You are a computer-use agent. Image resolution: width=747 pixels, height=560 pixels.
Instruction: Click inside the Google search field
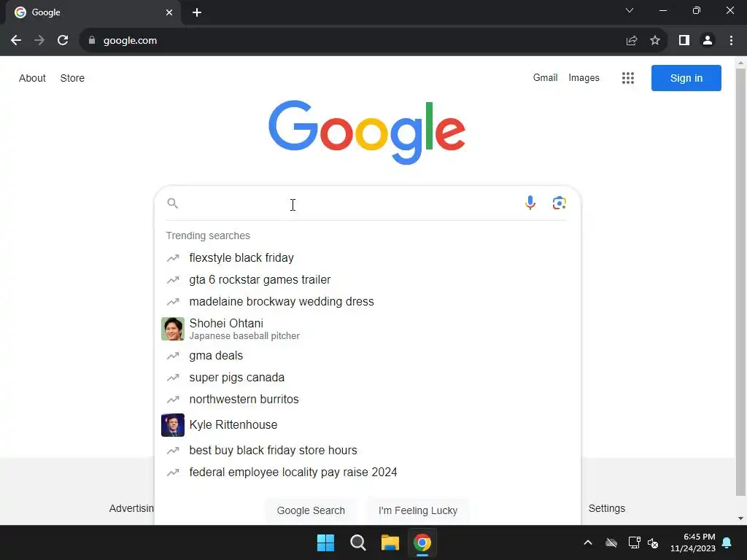(x=350, y=203)
